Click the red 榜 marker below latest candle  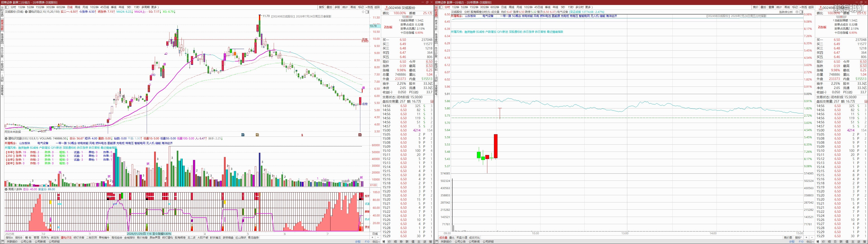[x=360, y=135]
